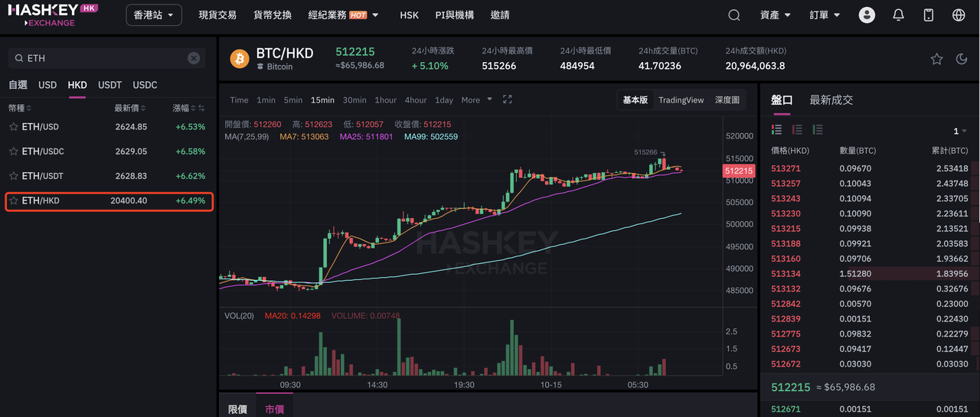Image resolution: width=980 pixels, height=417 pixels.
Task: Open 現貨交易 spot trading link
Action: (217, 15)
